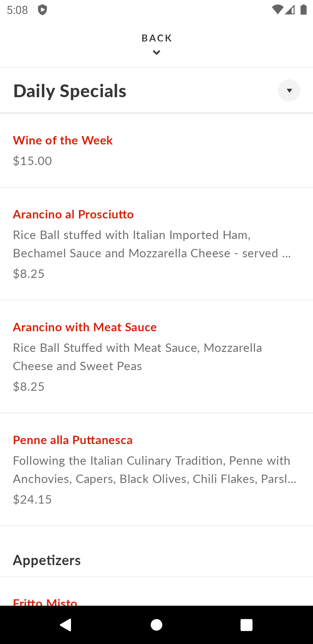Open the Fritto Misto appetizer
This screenshot has width=313, height=644.
tap(45, 602)
